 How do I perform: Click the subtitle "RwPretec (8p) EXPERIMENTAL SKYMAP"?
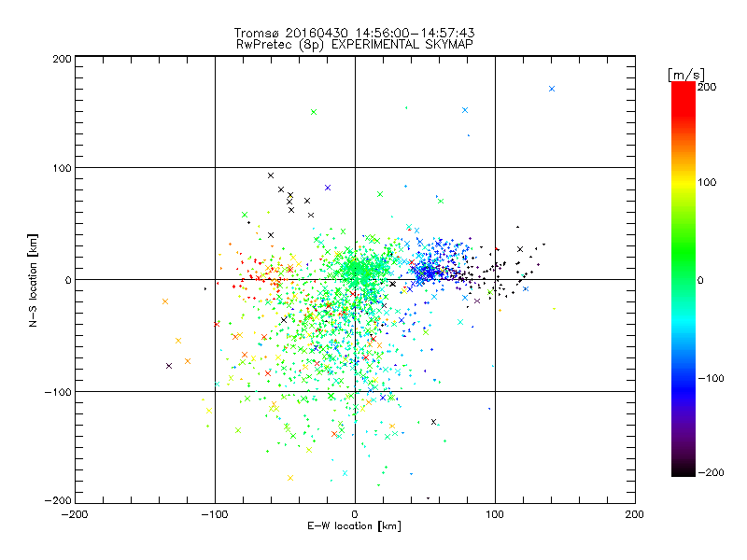click(x=355, y=44)
